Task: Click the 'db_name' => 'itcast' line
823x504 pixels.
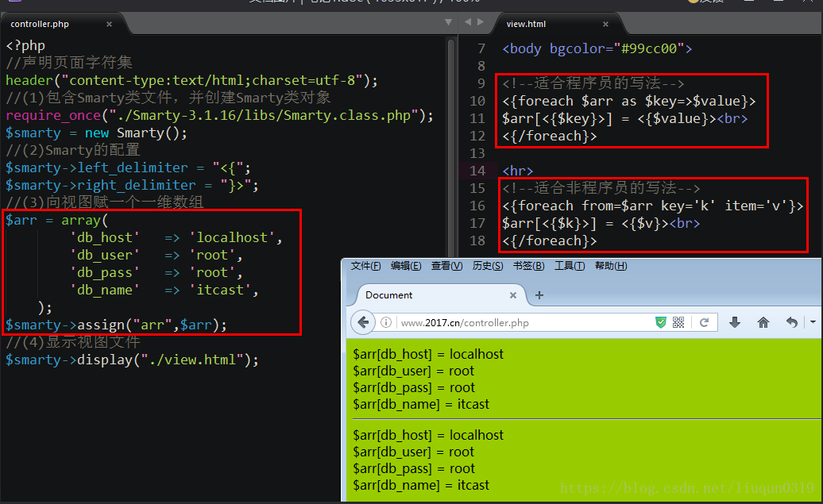Action: point(164,290)
